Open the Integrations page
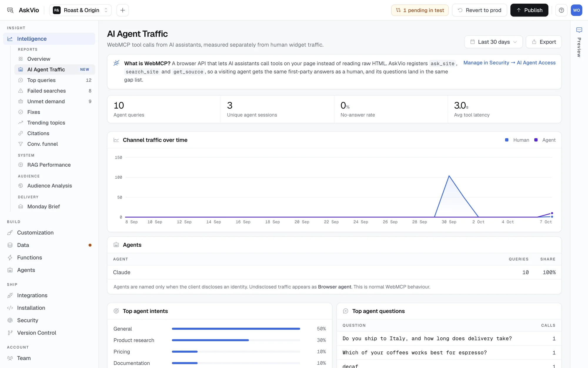 tap(49, 295)
